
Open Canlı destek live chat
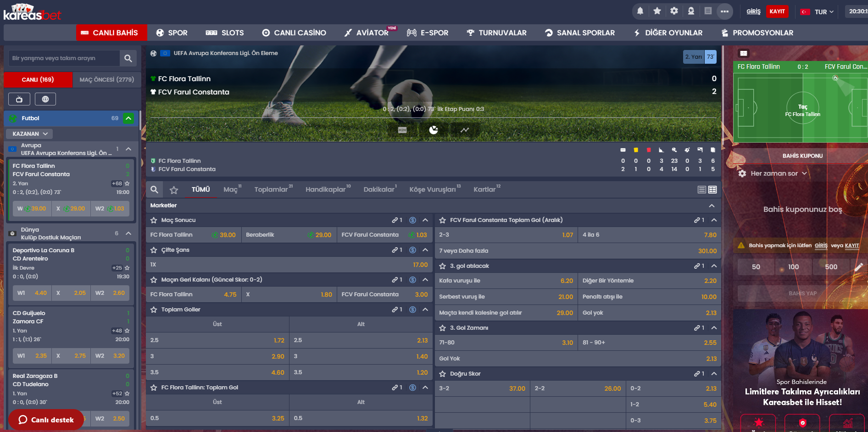[x=46, y=420]
